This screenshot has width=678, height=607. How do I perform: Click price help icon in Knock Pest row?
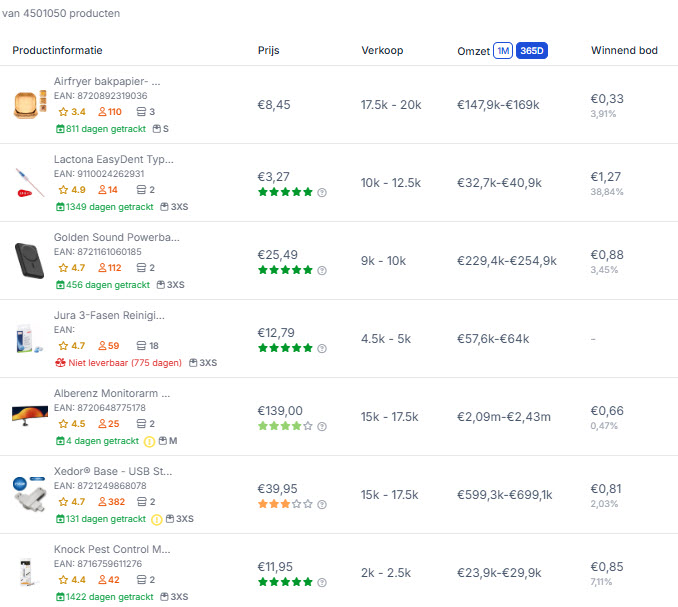pyautogui.click(x=322, y=582)
